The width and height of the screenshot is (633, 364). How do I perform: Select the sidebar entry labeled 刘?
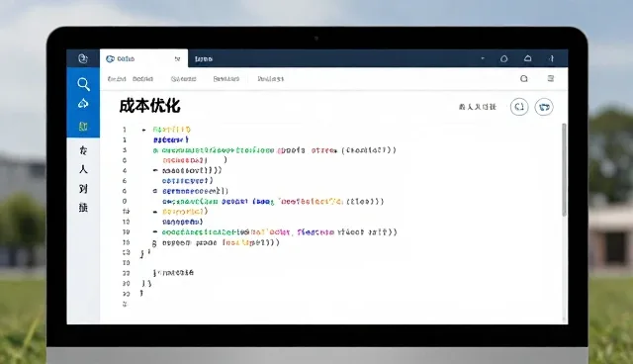[x=83, y=189]
